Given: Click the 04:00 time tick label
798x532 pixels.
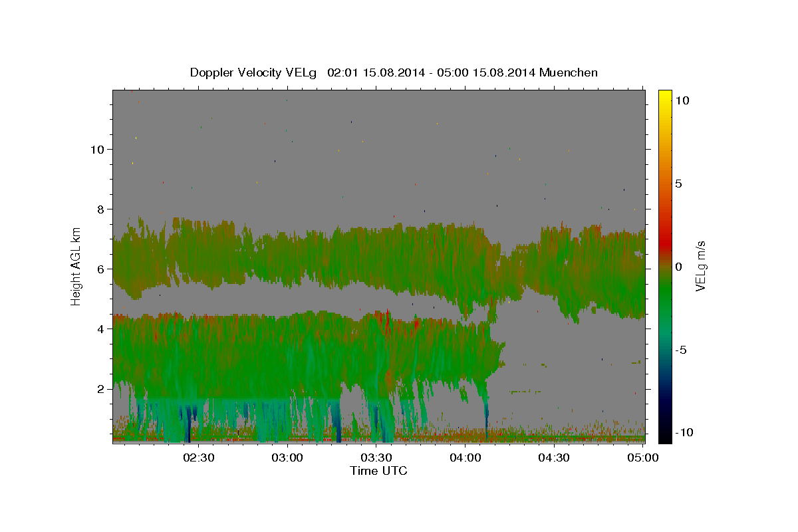Looking at the screenshot, I should click(x=465, y=458).
